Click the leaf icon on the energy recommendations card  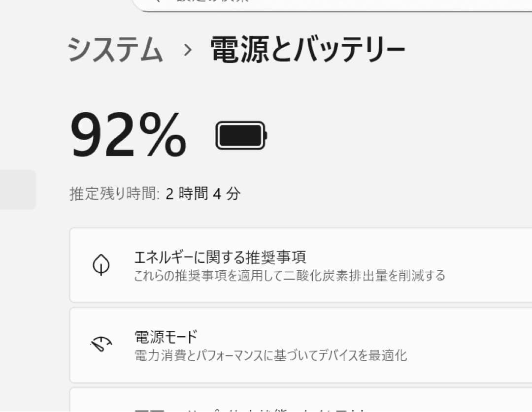click(101, 266)
